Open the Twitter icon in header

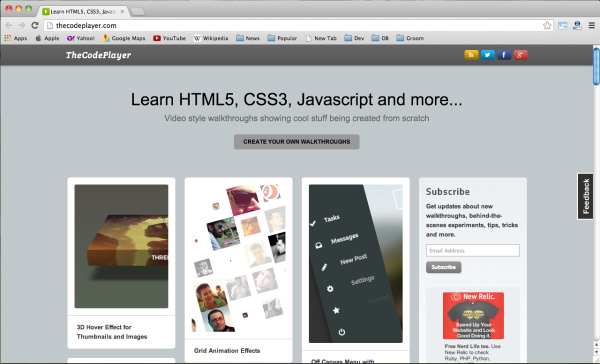click(x=488, y=55)
